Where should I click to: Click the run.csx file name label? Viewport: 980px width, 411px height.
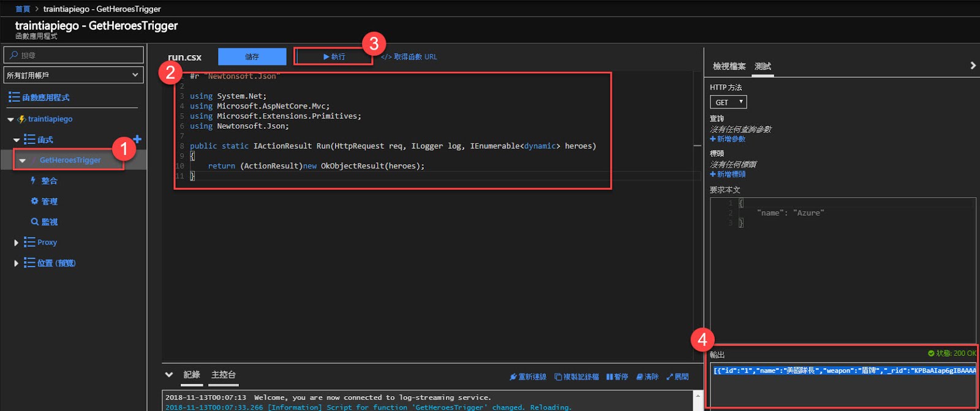(x=185, y=57)
